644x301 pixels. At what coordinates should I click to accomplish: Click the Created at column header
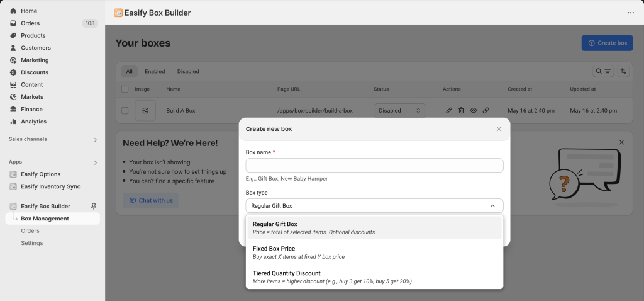520,89
